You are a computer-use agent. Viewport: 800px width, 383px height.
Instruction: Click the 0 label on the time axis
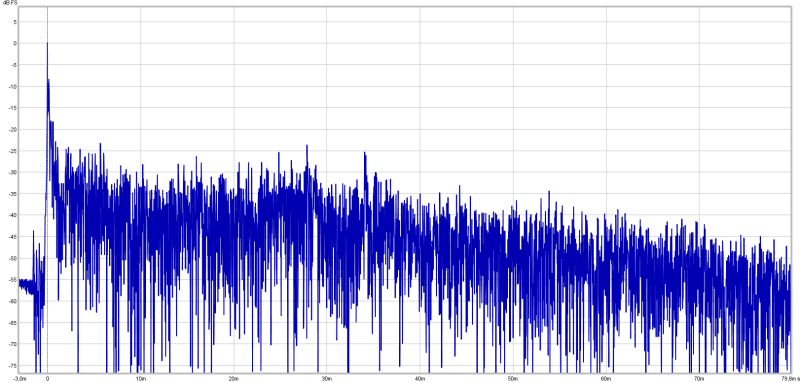pyautogui.click(x=47, y=379)
